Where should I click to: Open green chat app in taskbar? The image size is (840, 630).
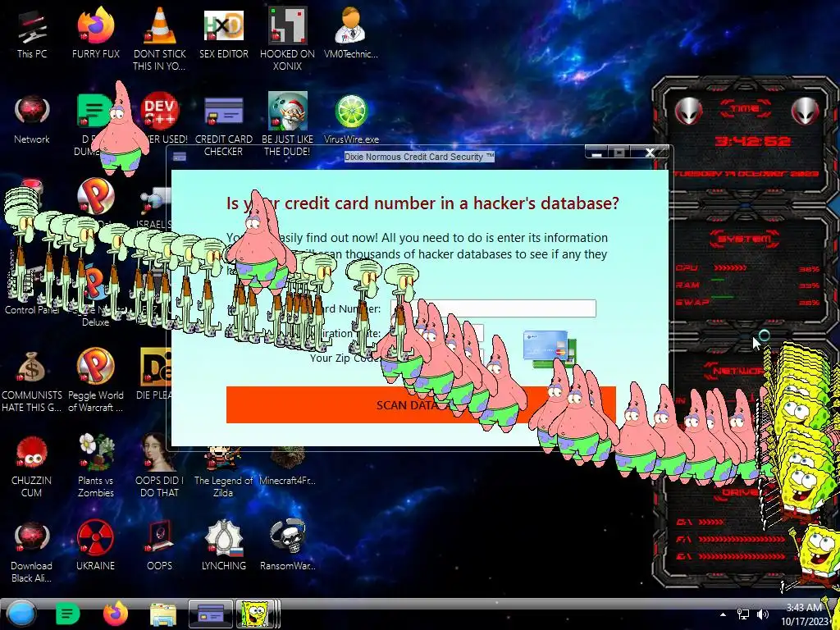[67, 614]
